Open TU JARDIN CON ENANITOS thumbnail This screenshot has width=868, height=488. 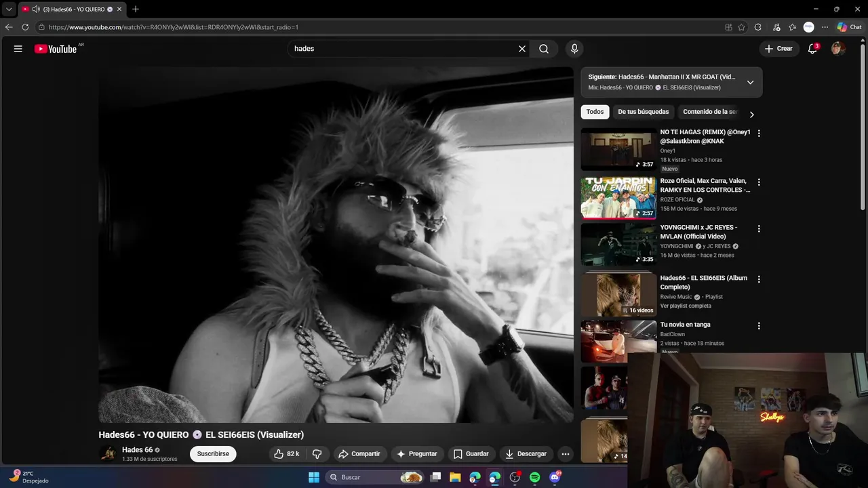point(618,198)
